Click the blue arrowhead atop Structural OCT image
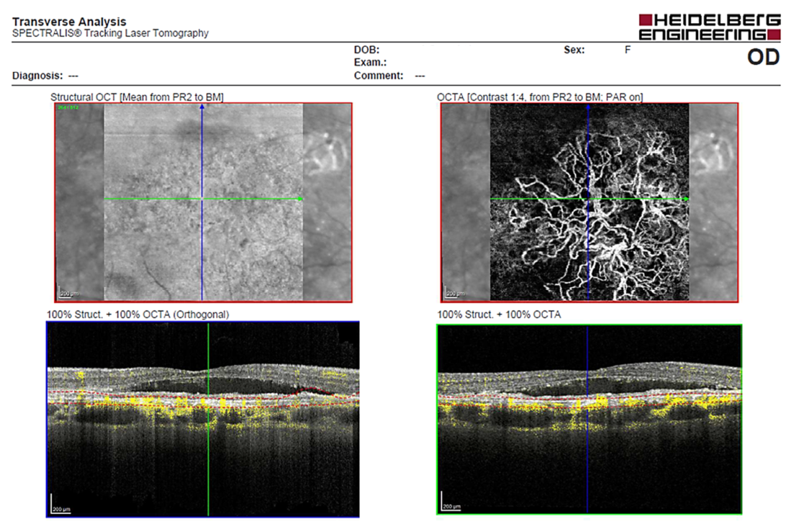Image resolution: width=799 pixels, height=532 pixels. click(x=202, y=107)
